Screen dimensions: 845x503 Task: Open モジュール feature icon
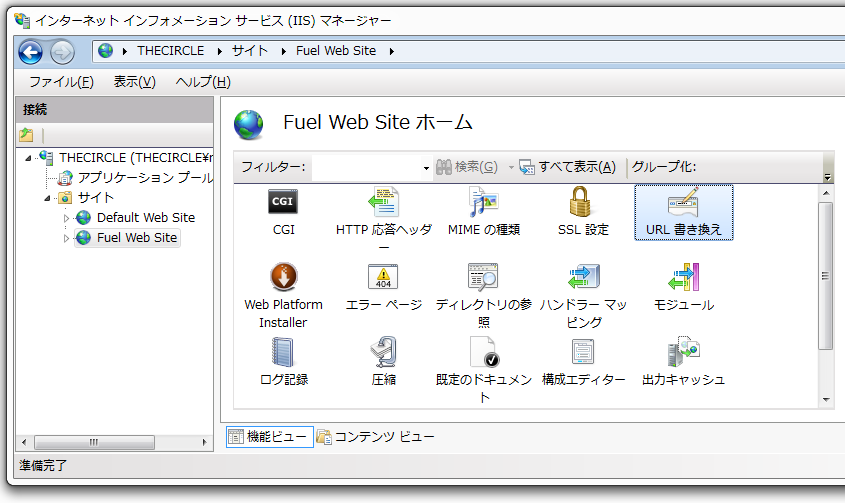coord(683,277)
